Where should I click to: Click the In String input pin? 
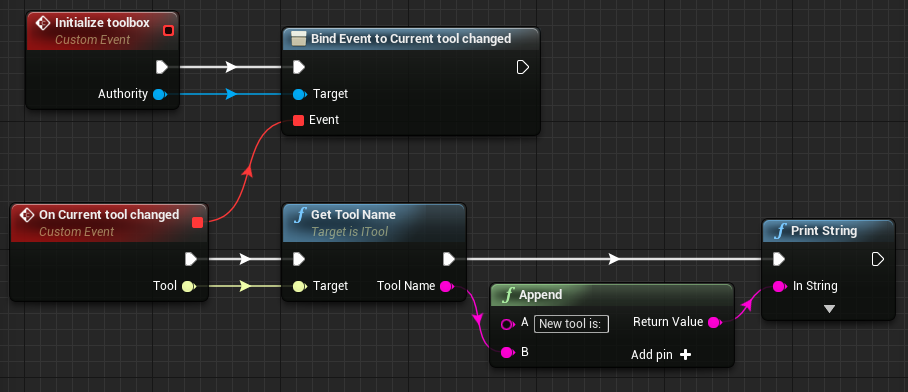pos(779,286)
